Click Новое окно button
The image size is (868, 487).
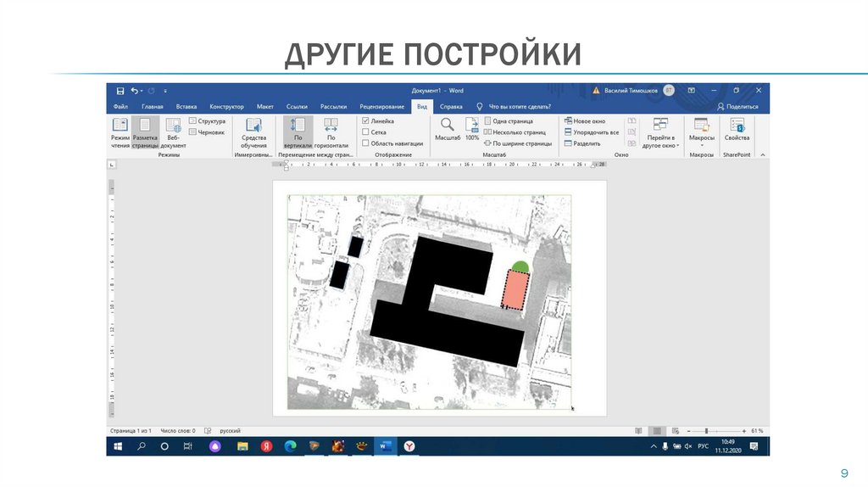click(x=585, y=120)
